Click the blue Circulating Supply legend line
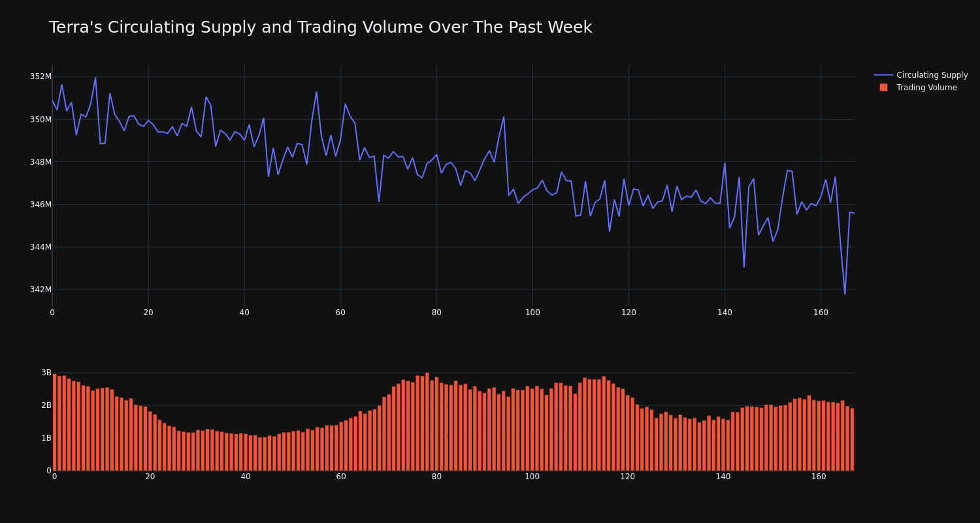Screen dimensions: 980x523 point(883,75)
